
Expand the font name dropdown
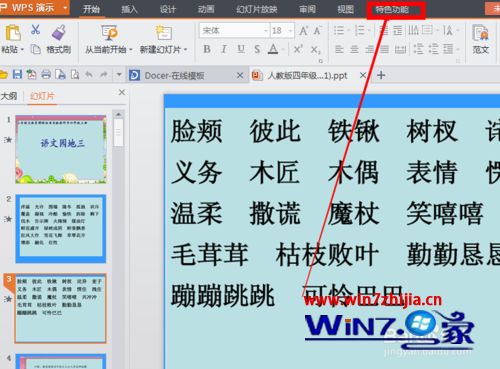point(266,31)
